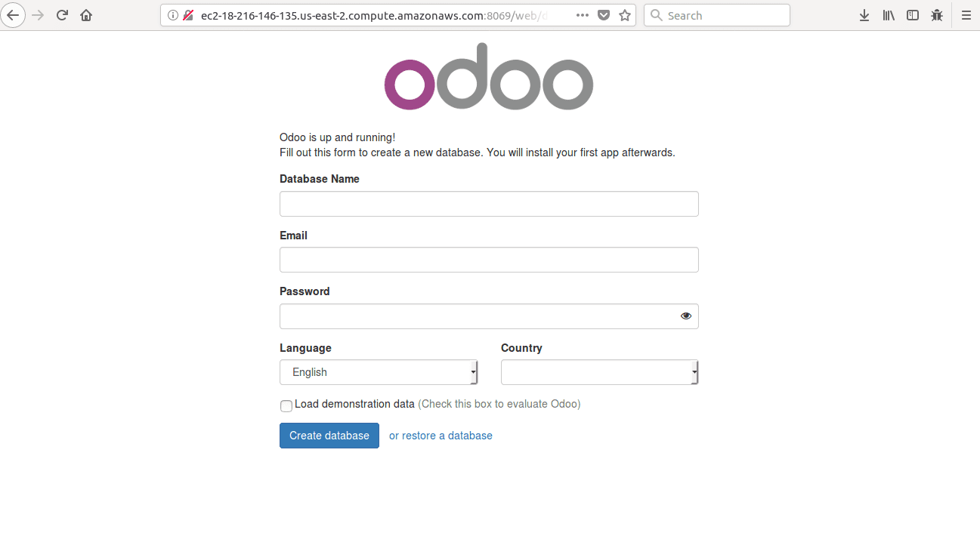Go back with the browser back arrow
980x536 pixels.
(13, 15)
